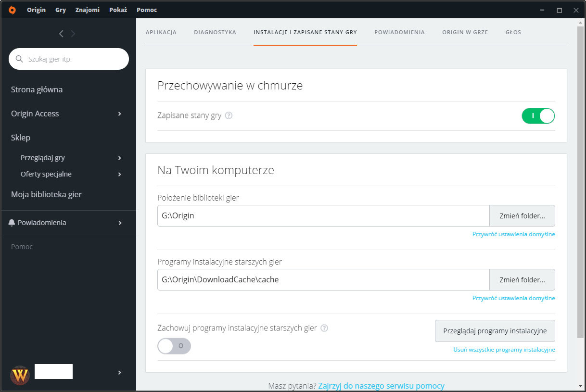Select Instalacje i zapisane stany gry tab
Image resolution: width=586 pixels, height=392 pixels.
tap(306, 32)
